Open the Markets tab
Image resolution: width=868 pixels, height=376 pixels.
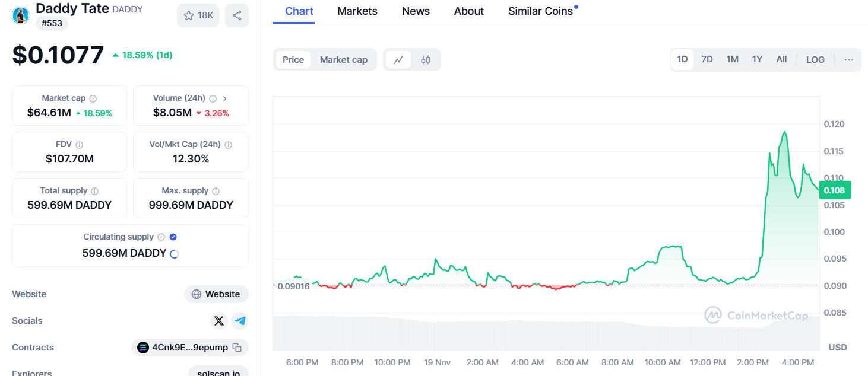coord(357,11)
